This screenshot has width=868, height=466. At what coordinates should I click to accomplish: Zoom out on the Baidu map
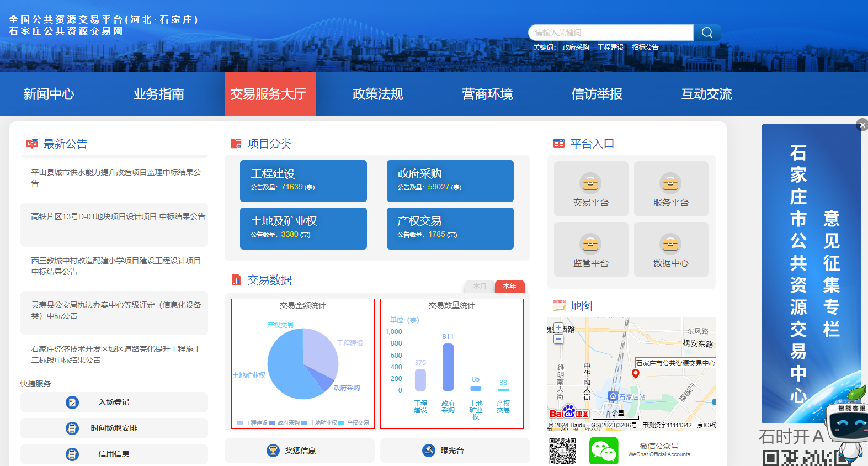(x=558, y=339)
